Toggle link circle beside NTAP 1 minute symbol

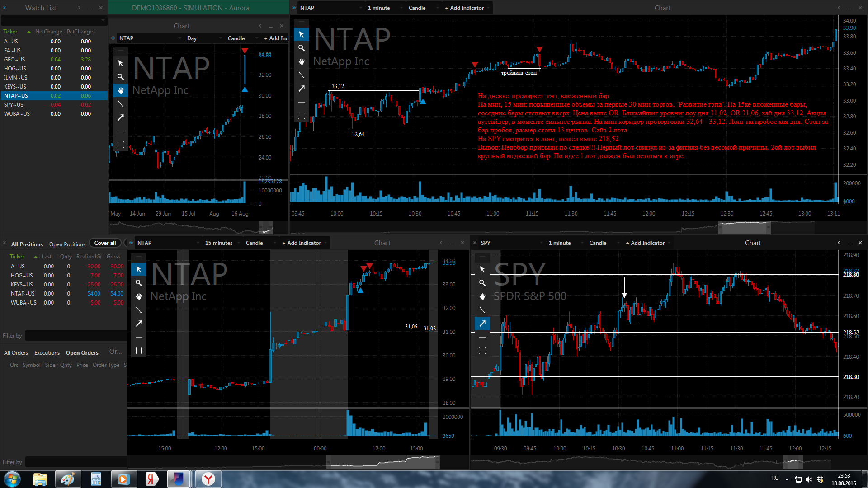tap(294, 8)
